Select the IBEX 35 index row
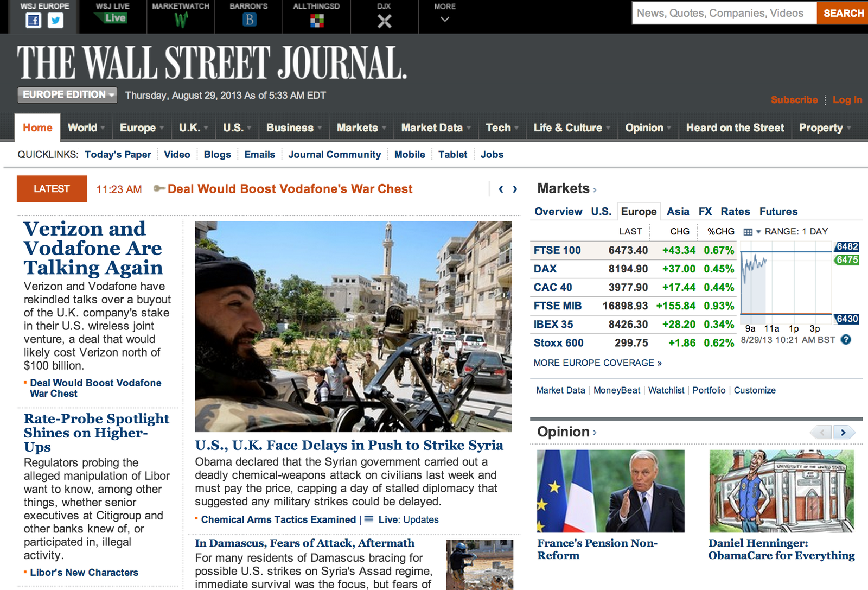The height and width of the screenshot is (590, 868). click(633, 324)
